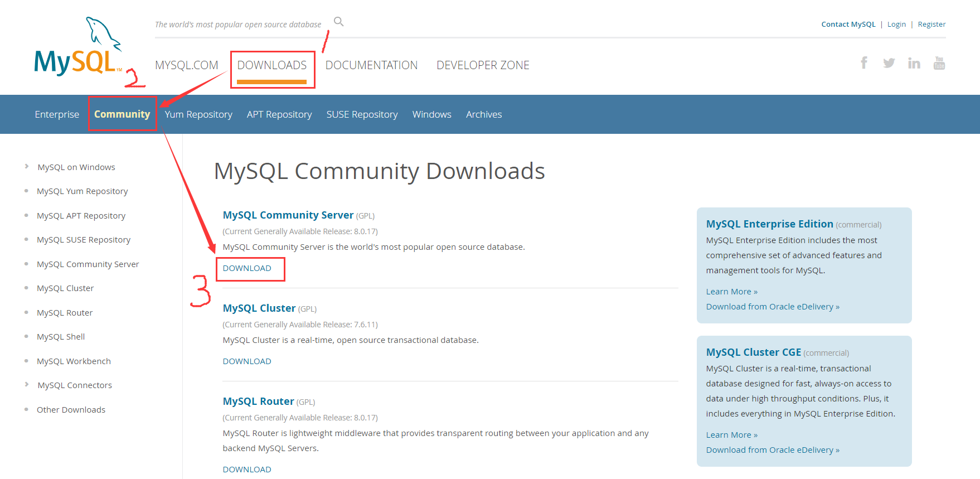Click Learn More under Enterprise Edition
980x479 pixels.
click(x=732, y=292)
